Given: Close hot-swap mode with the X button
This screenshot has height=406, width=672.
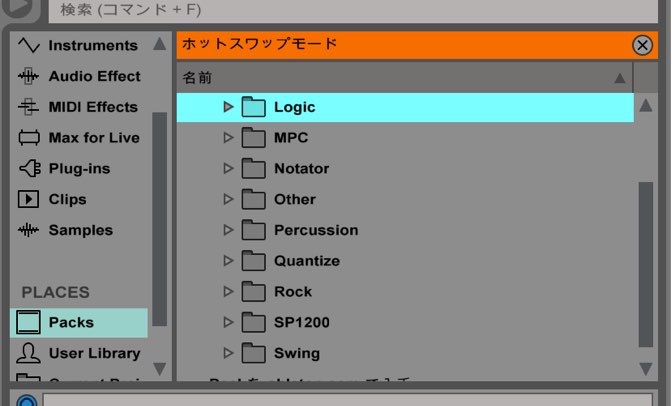Looking at the screenshot, I should (x=642, y=45).
